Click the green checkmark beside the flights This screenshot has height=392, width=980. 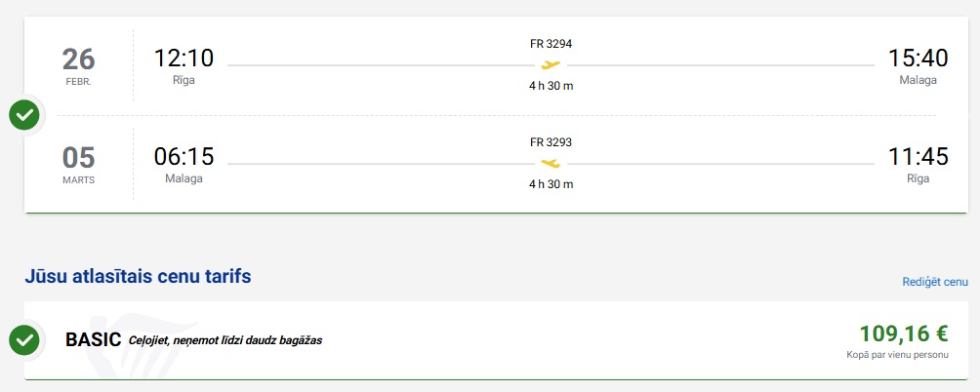coord(24,115)
